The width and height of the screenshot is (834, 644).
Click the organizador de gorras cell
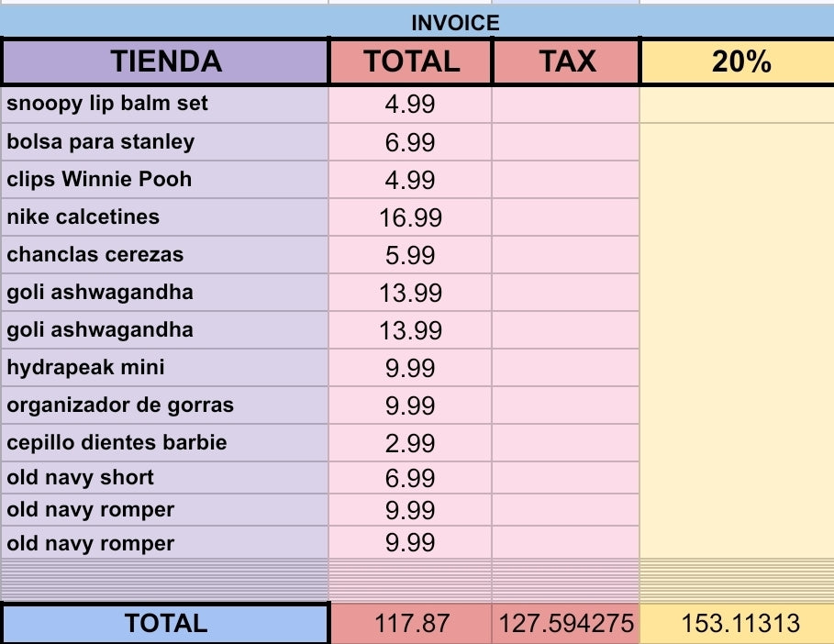click(165, 405)
